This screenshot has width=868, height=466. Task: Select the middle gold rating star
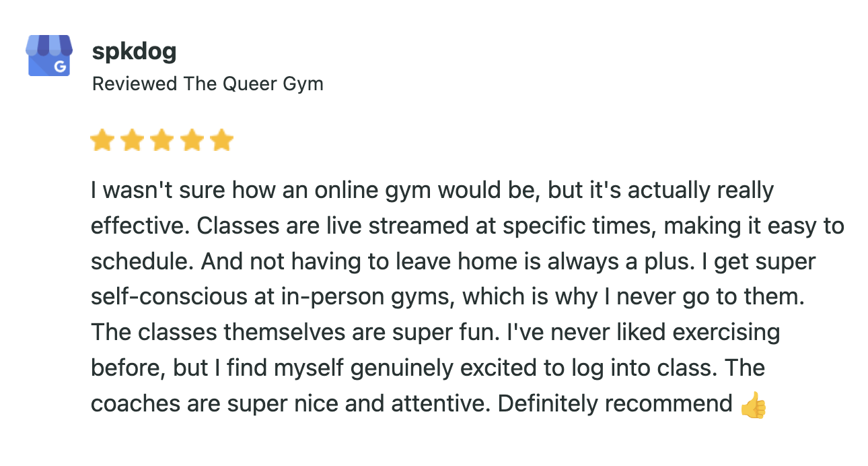click(x=161, y=141)
